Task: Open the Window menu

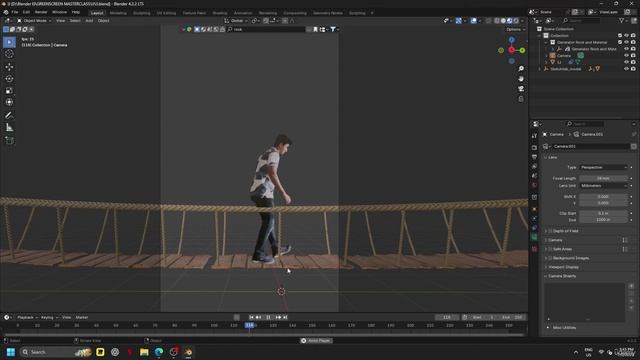Action: 60,12
